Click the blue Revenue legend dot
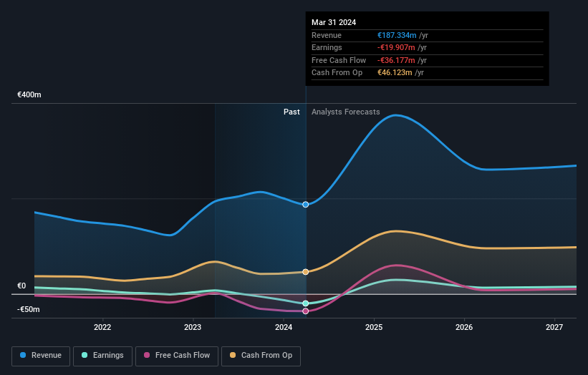 click(23, 355)
